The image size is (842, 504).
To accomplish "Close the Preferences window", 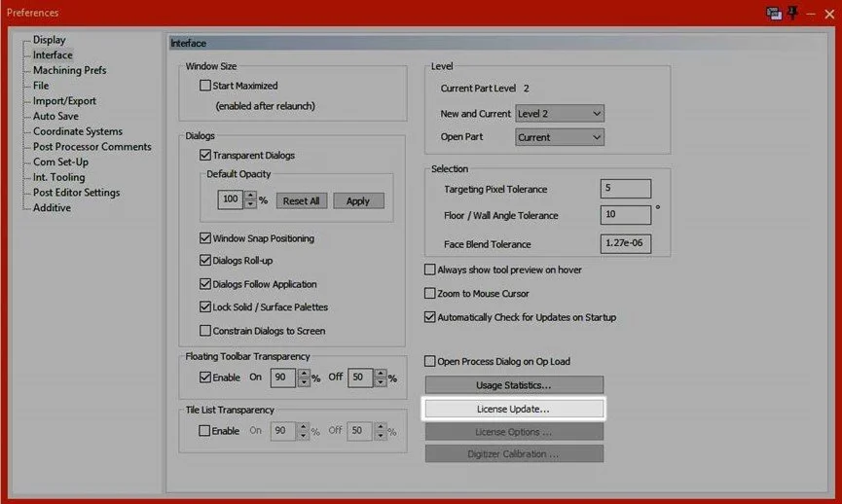I will [x=829, y=14].
